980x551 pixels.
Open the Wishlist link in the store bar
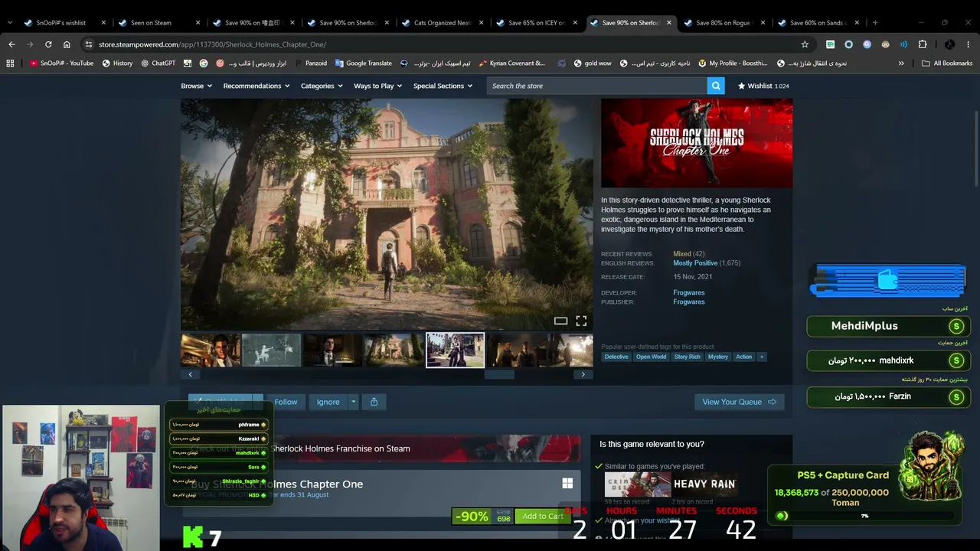click(x=763, y=86)
